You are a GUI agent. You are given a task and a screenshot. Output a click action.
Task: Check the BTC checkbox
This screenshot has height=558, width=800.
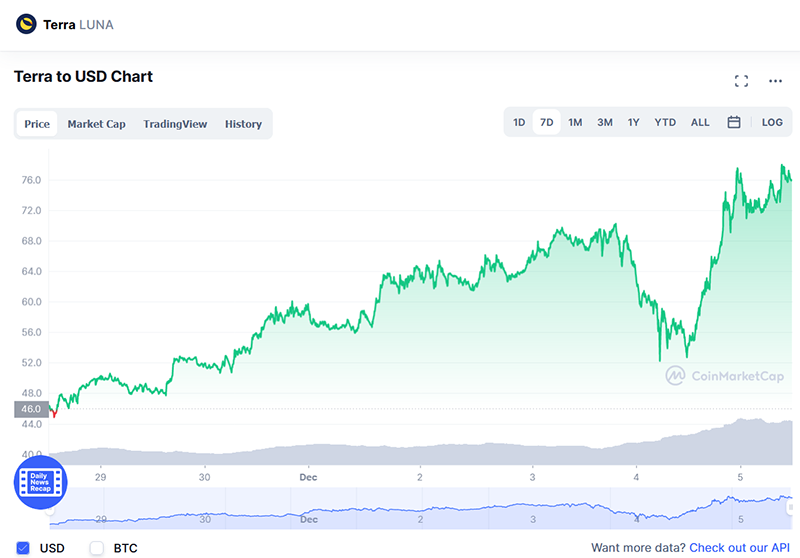[x=96, y=548]
